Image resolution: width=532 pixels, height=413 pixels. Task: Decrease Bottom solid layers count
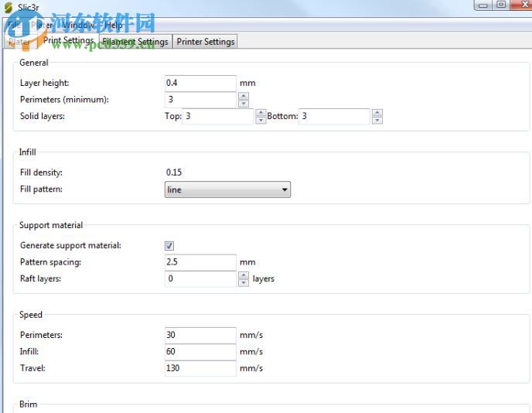tap(377, 120)
